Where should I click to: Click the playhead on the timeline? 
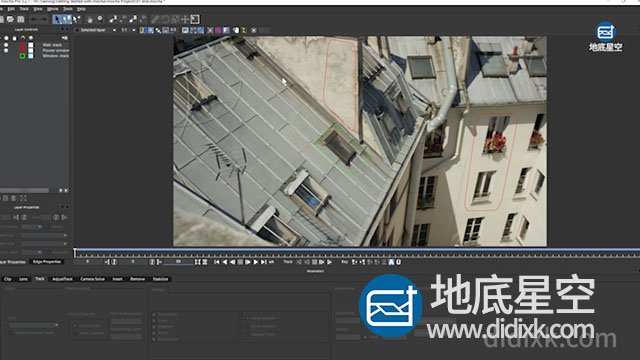click(75, 253)
